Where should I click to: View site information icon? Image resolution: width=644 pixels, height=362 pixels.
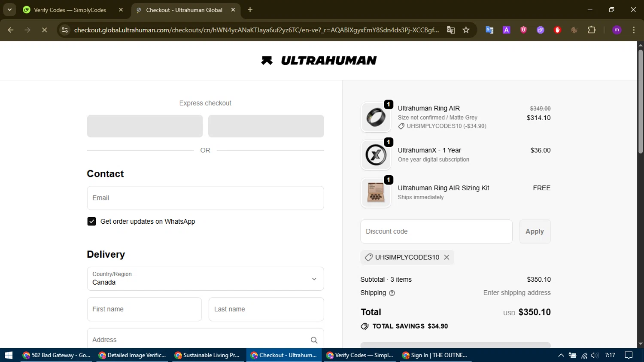(65, 30)
